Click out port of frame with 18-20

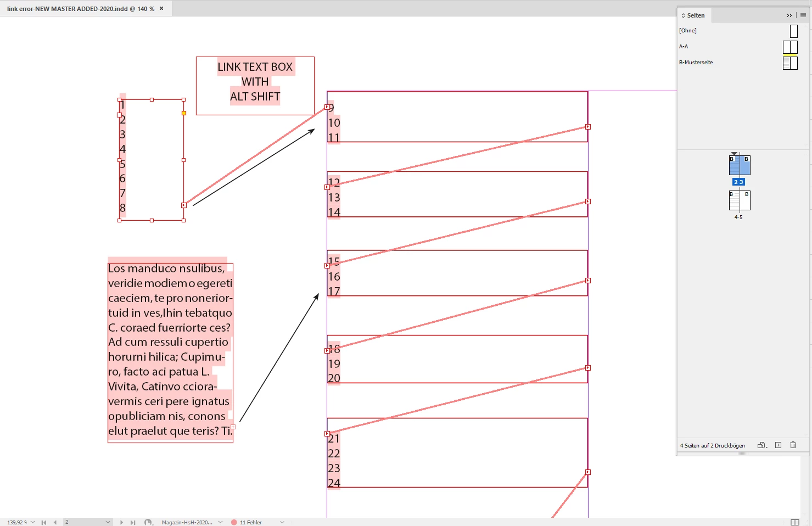click(588, 368)
